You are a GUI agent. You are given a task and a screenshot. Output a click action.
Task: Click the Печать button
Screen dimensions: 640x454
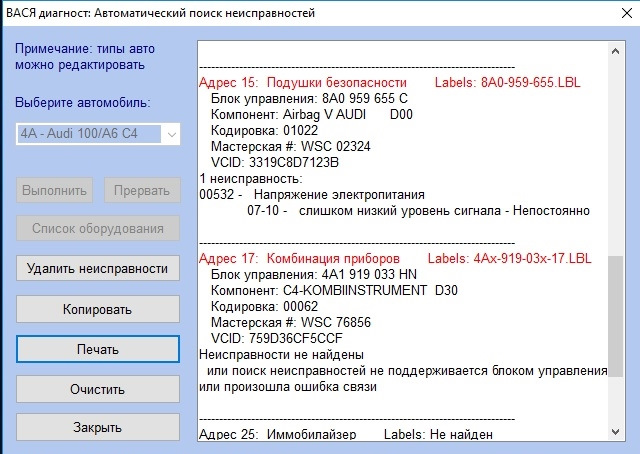pos(98,349)
